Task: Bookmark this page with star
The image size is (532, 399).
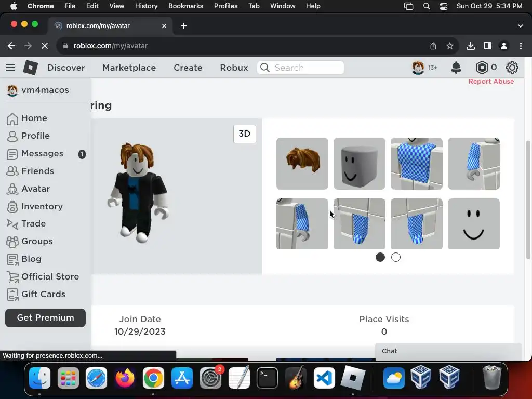Action: pos(450,46)
